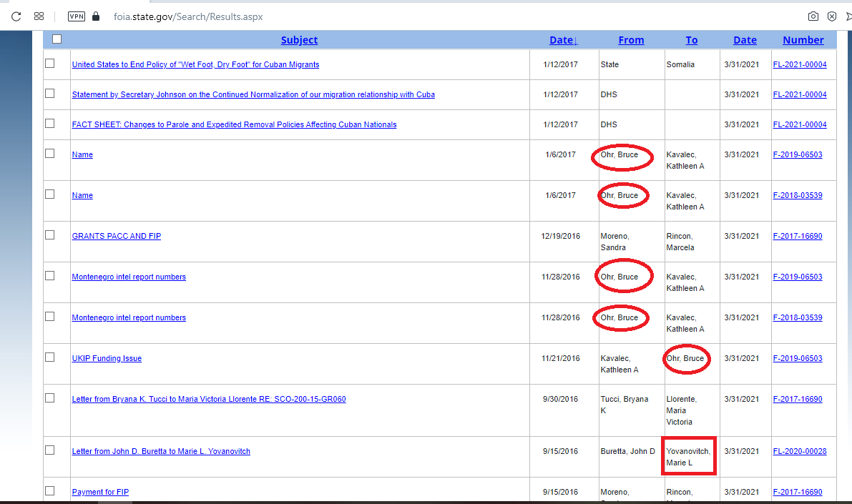Take a snapshot with the camera icon
Viewport: 852px width, 504px height.
pyautogui.click(x=813, y=16)
